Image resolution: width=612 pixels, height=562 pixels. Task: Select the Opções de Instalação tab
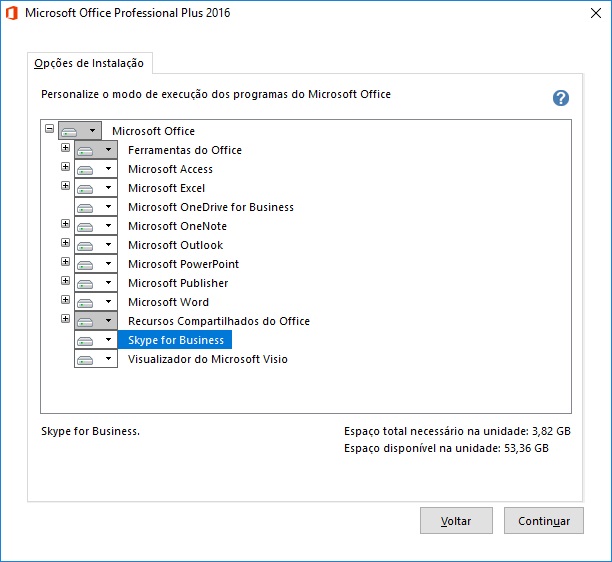pos(89,63)
